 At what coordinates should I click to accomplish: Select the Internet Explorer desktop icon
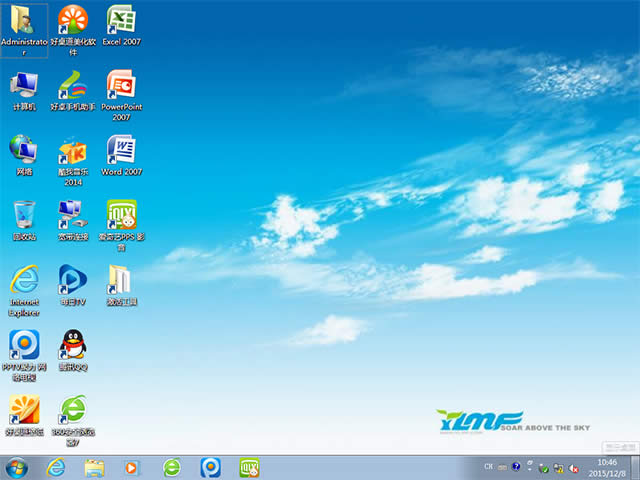24,280
